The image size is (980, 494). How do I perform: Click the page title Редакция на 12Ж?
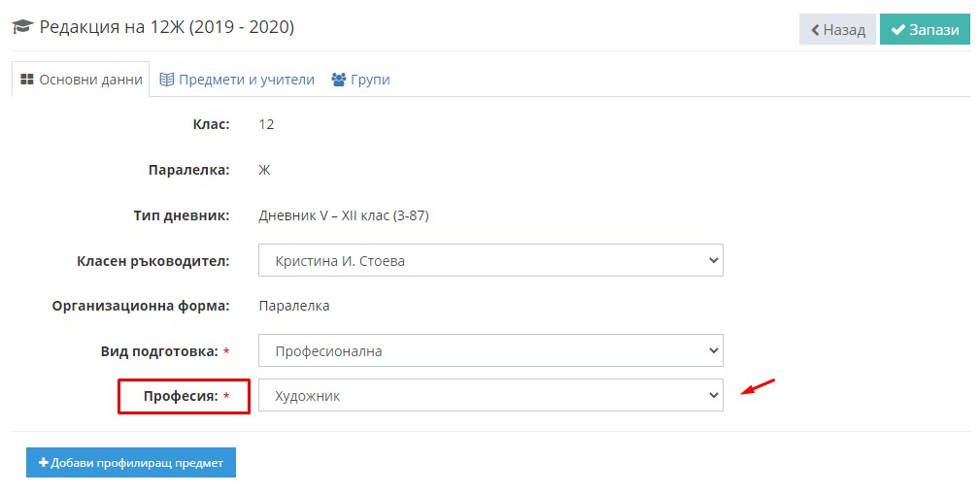pos(167,27)
